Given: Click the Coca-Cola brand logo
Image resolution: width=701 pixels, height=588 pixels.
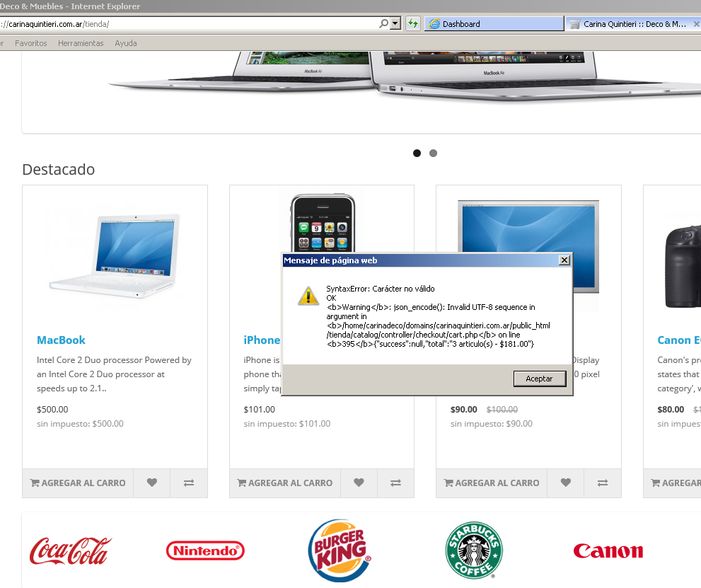Looking at the screenshot, I should (x=70, y=551).
